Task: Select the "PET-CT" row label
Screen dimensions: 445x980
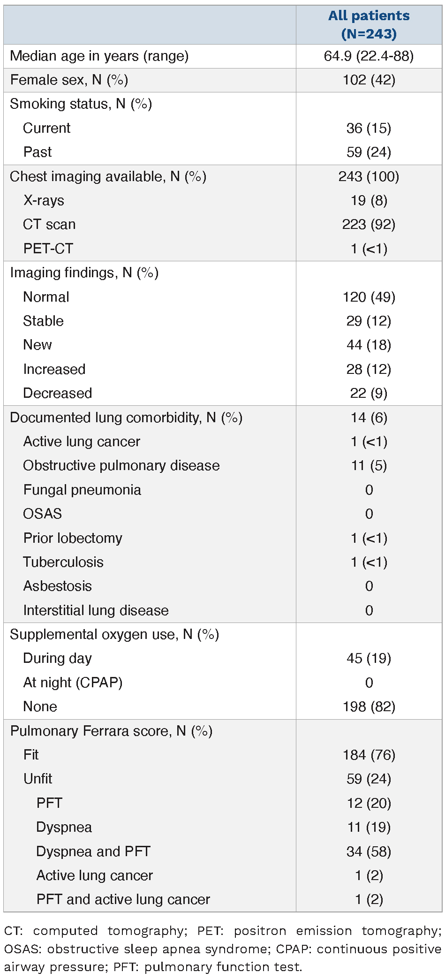Action: click(48, 249)
